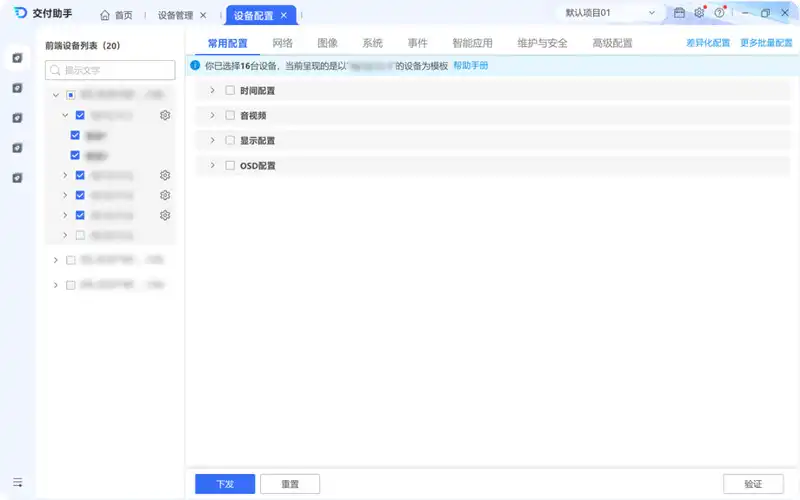Image resolution: width=800 pixels, height=500 pixels.
Task: Select the fifth sidebar module icon from top
Action: 17,178
